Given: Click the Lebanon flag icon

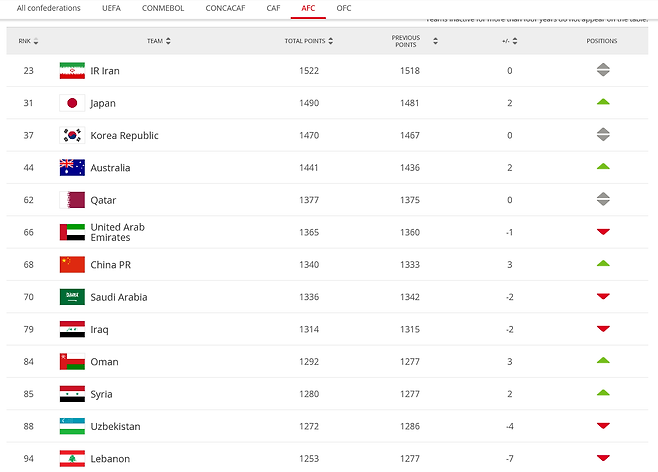Looking at the screenshot, I should pyautogui.click(x=72, y=459).
